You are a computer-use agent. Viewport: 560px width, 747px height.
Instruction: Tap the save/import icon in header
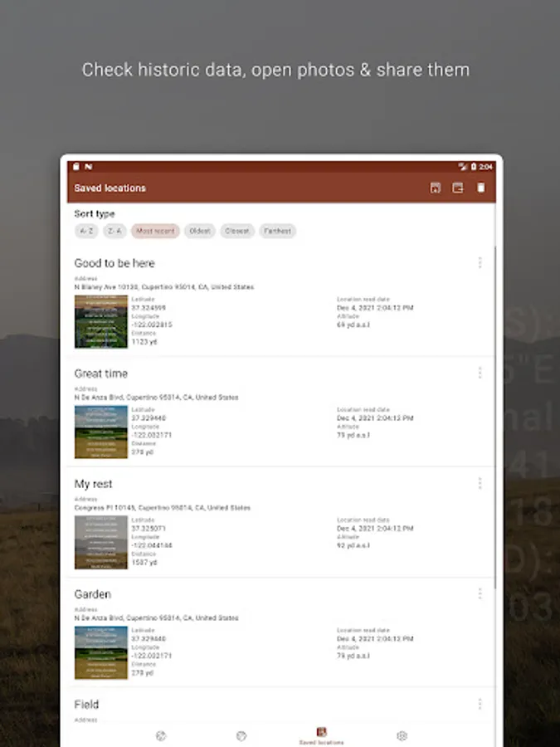tap(436, 188)
